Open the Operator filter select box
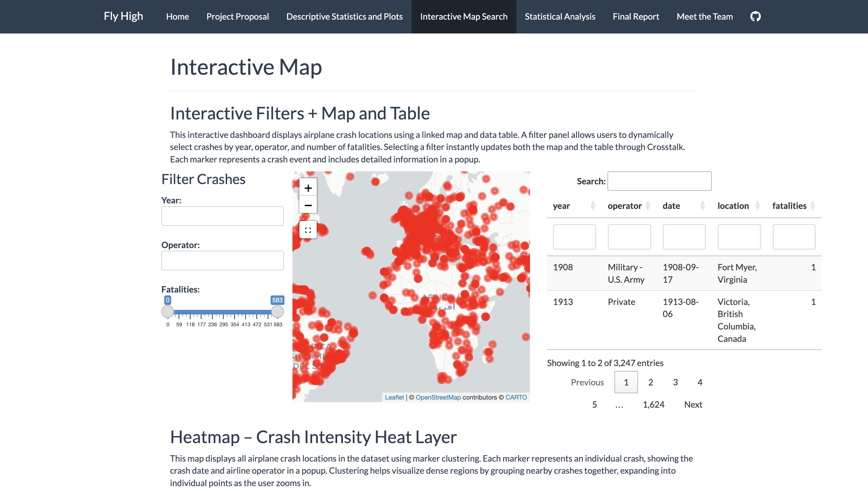This screenshot has width=868, height=491. pos(222,260)
